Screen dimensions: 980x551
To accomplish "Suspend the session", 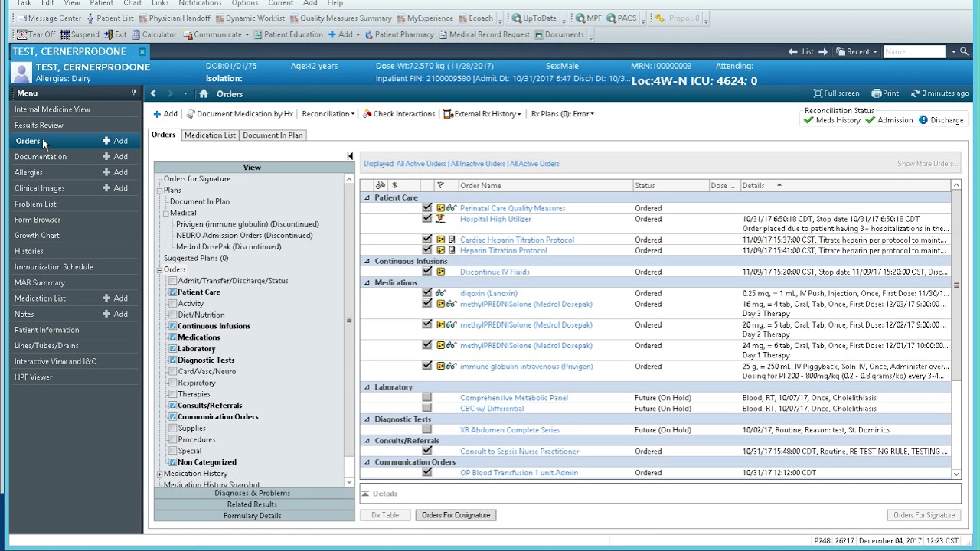I will click(80, 34).
